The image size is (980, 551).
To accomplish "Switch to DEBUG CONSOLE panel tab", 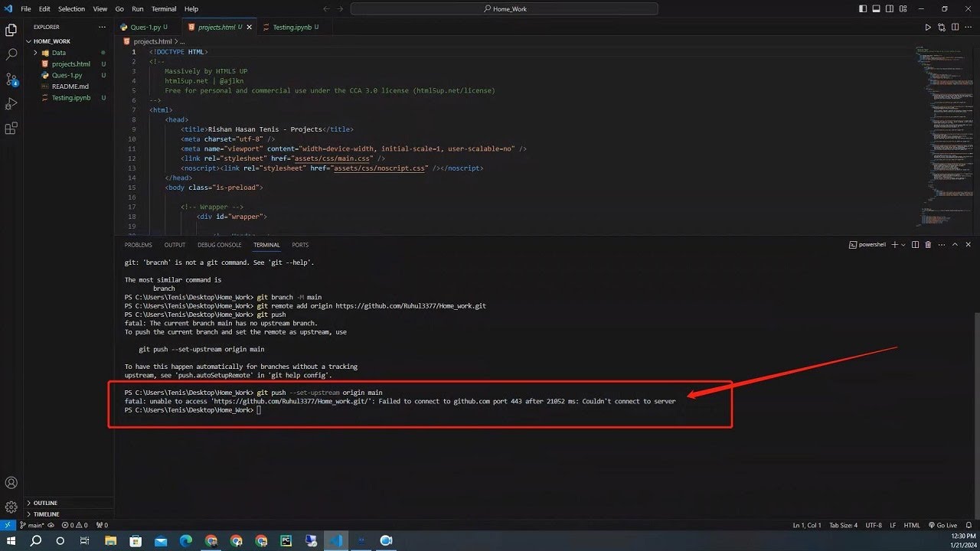I will (220, 245).
